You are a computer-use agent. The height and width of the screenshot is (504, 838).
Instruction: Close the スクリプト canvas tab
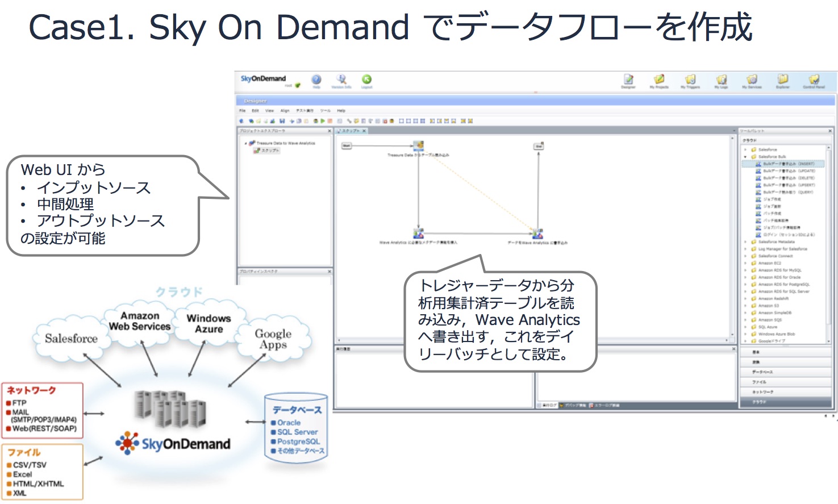pos(364,131)
